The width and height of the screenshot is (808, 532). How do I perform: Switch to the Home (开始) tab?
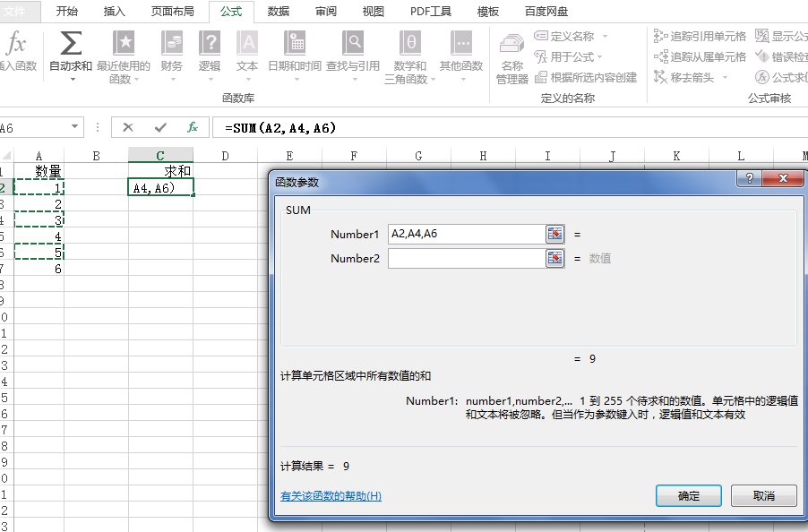[x=67, y=12]
